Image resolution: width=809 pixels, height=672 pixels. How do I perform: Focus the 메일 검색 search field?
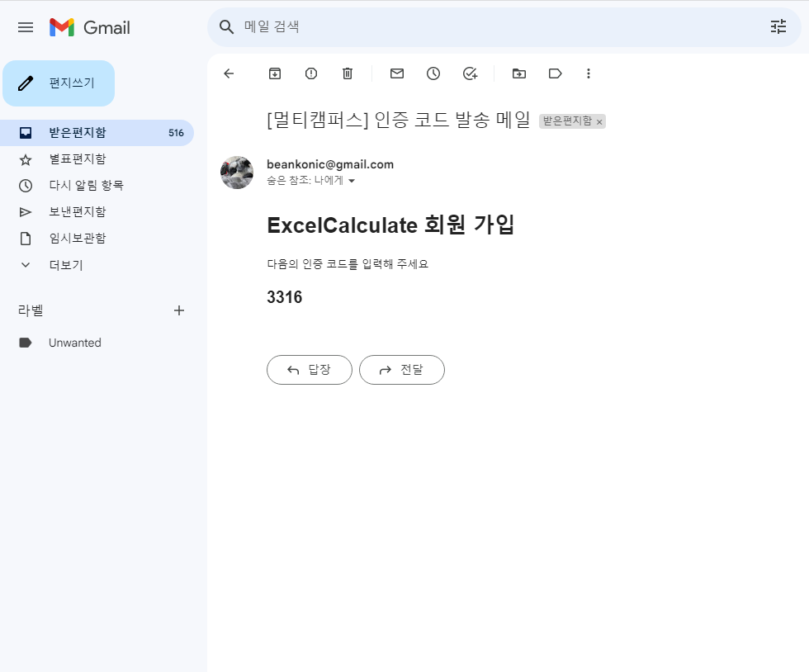pos(504,27)
